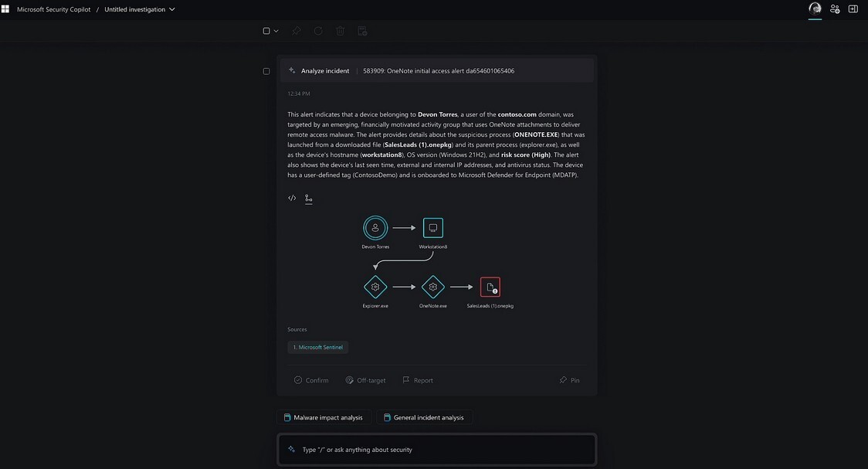Screen dimensions: 868x469
Task: Expand the select-all checkbox dropdown chevron
Action: point(276,31)
